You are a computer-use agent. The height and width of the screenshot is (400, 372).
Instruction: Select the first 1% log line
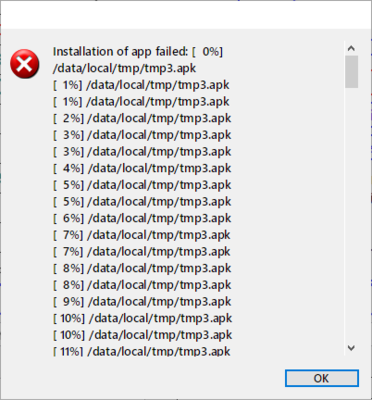click(141, 85)
